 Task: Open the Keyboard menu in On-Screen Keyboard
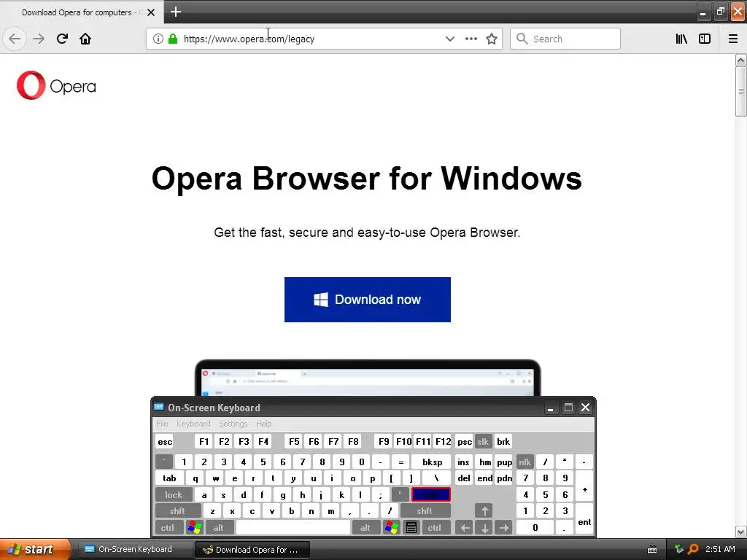(x=193, y=424)
